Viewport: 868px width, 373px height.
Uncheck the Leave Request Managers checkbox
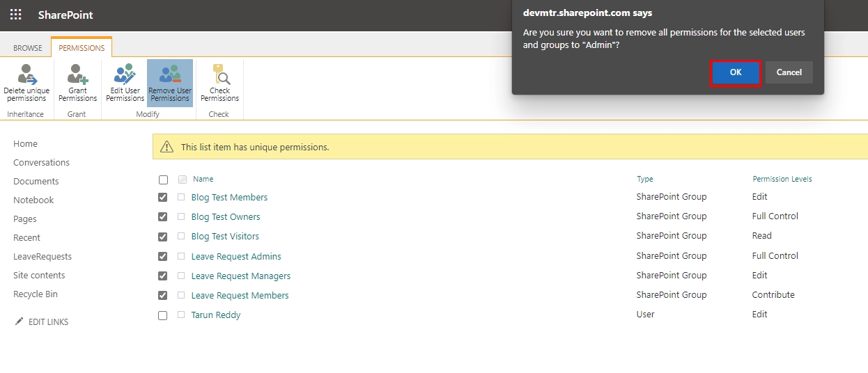(x=163, y=276)
